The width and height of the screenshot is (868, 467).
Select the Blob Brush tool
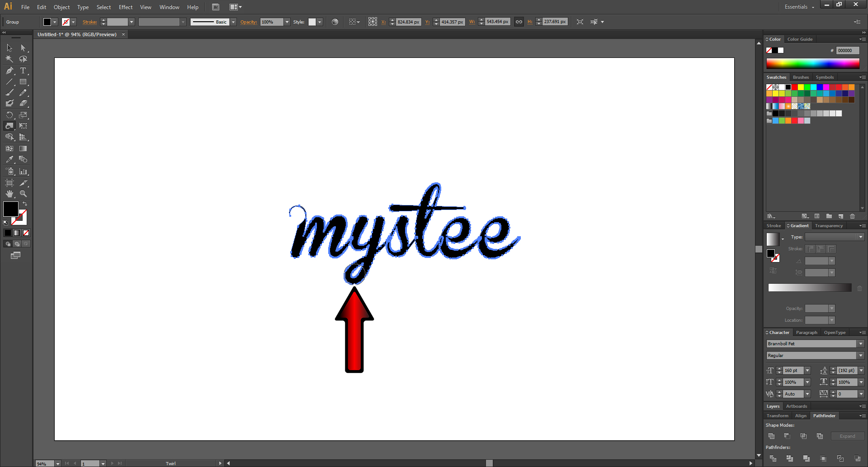9,103
